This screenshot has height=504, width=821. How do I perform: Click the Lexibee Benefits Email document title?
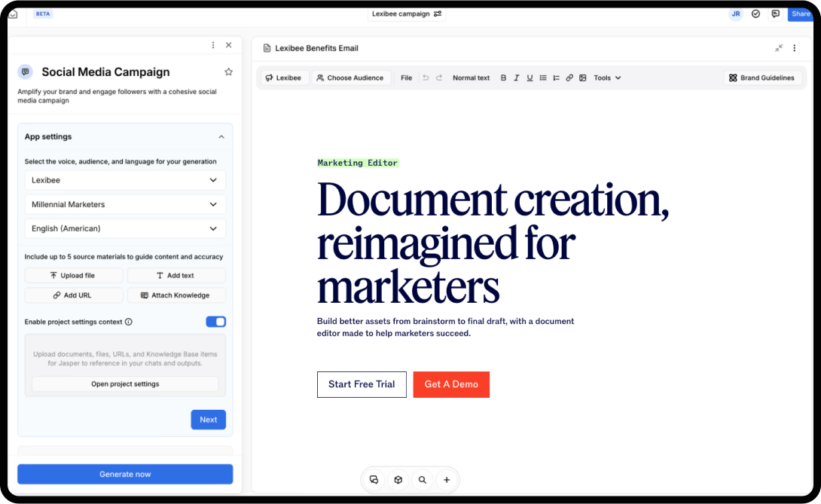click(x=317, y=48)
